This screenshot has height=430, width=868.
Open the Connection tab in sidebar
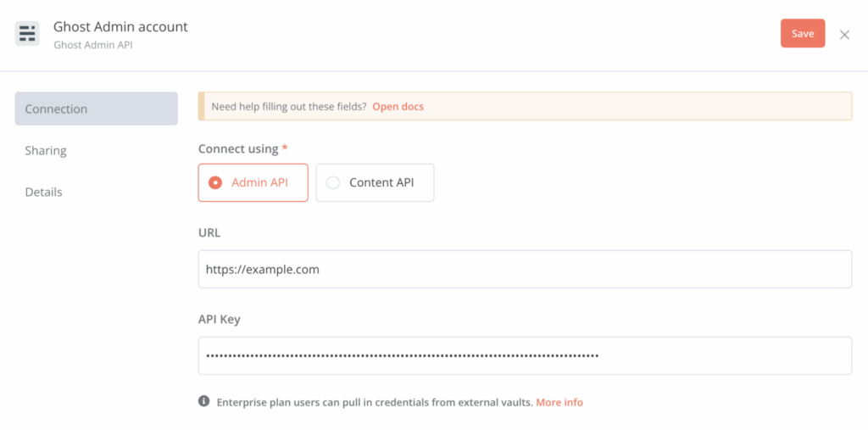click(96, 109)
